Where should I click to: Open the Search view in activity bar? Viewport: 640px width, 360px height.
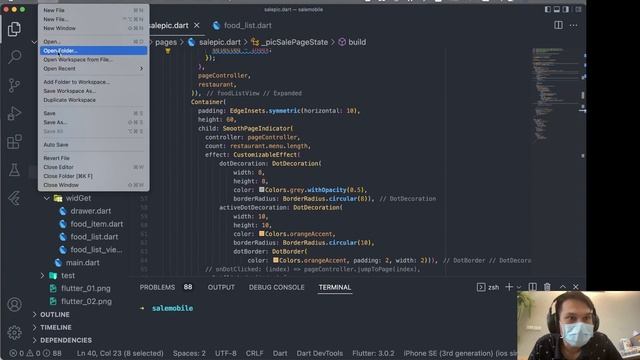(15, 56)
